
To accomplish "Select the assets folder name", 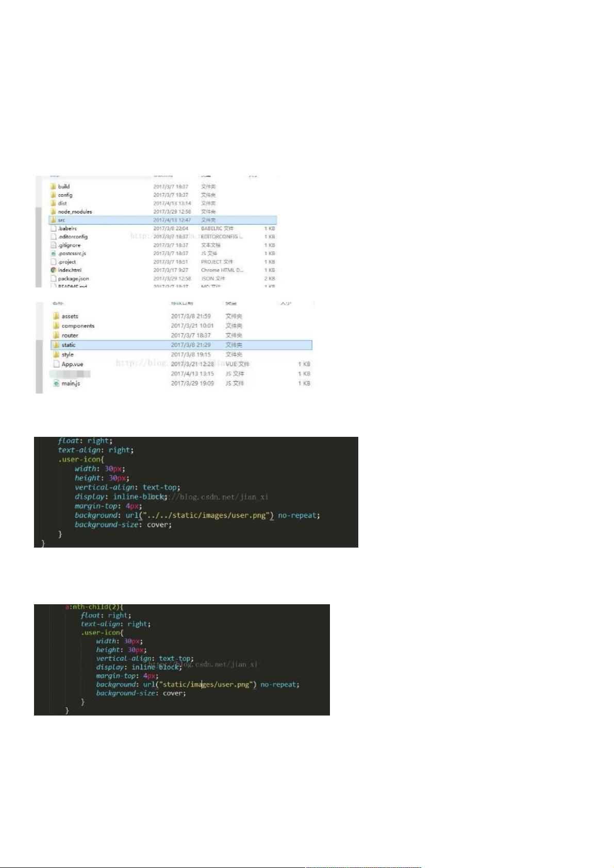I will [x=70, y=316].
